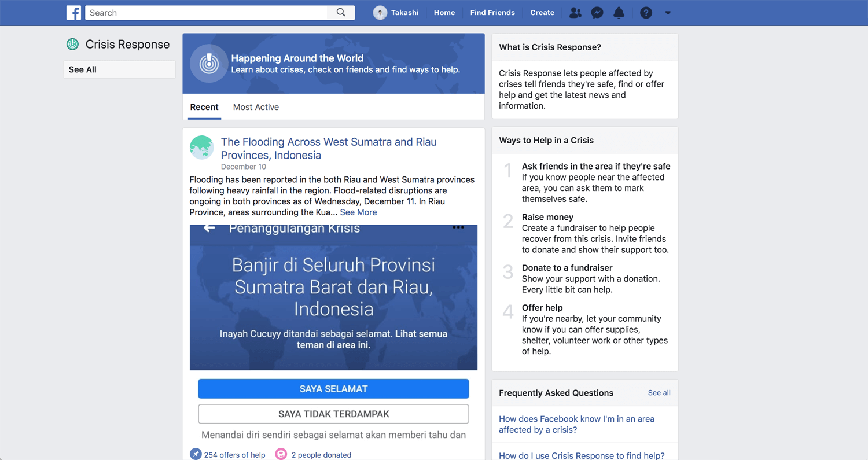Click Takashi's profile avatar

380,13
